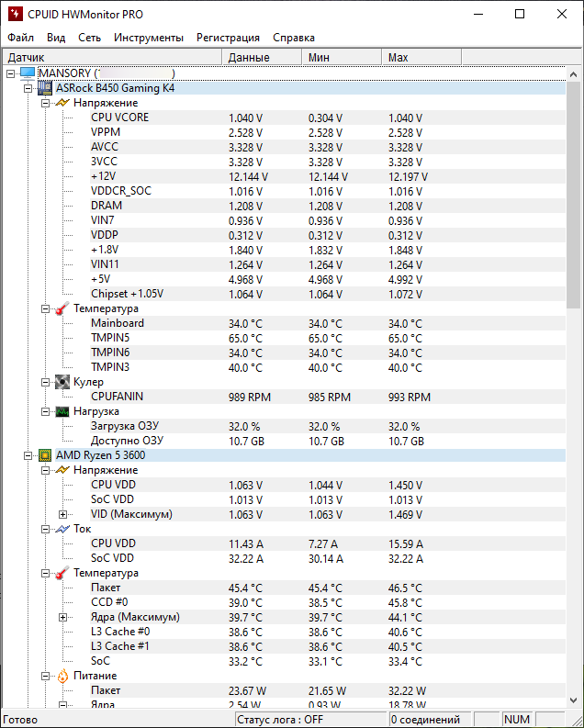Click the 1.469 V max VID value
The image size is (584, 728).
coord(405,515)
